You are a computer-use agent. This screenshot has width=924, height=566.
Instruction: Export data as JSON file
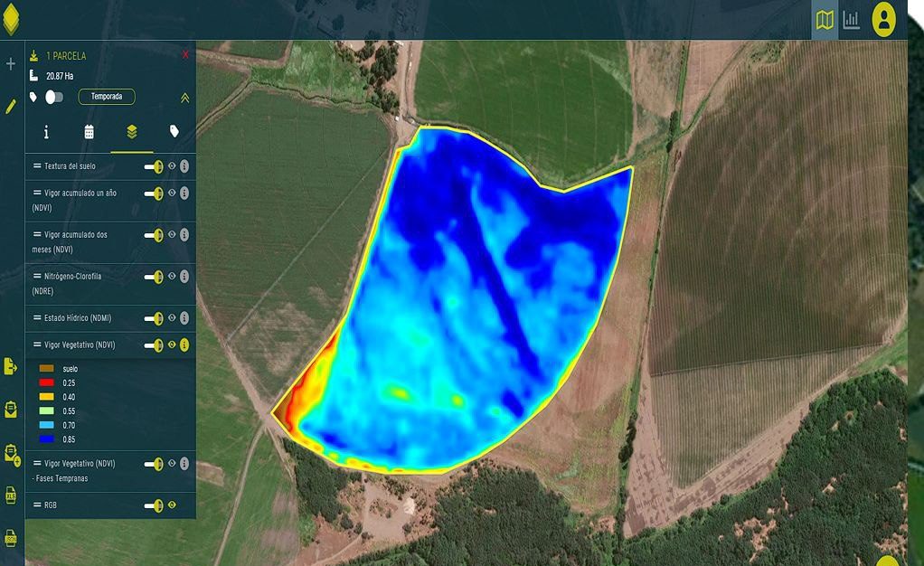(11, 538)
